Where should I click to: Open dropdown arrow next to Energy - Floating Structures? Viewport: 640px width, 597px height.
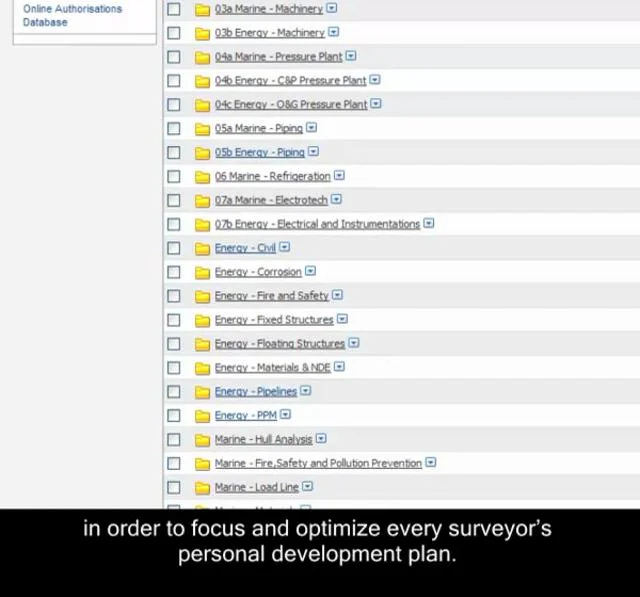354,343
